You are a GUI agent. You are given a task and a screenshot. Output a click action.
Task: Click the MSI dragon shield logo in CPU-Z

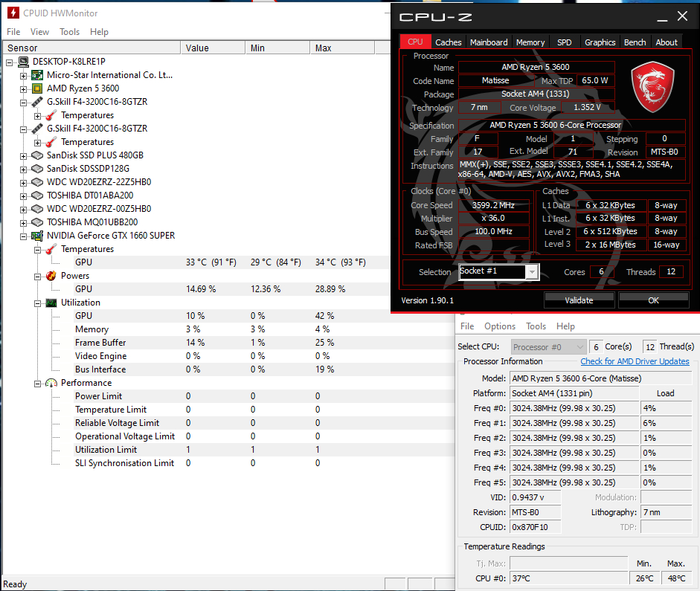point(652,87)
